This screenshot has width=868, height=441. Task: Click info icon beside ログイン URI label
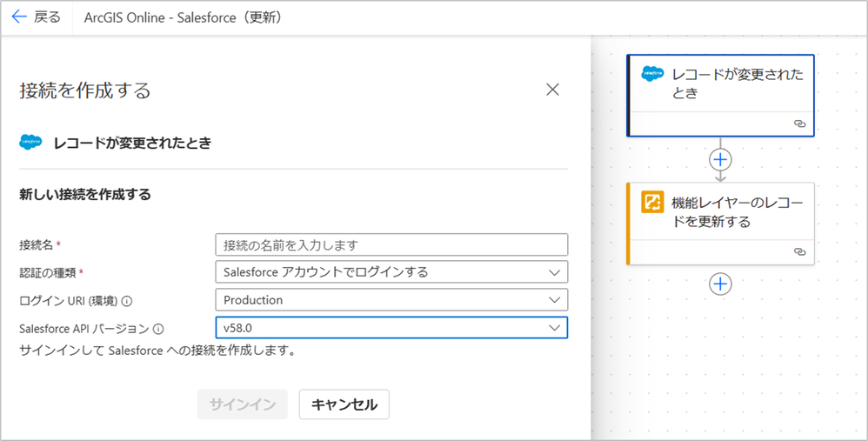click(127, 301)
